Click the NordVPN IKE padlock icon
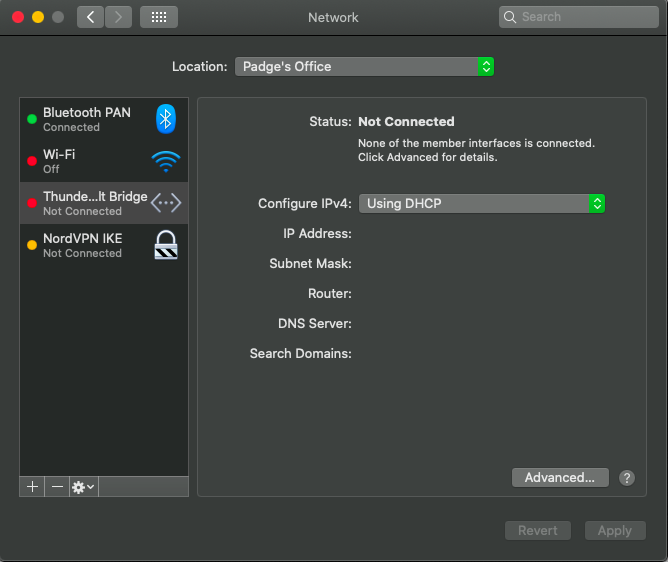The width and height of the screenshot is (668, 562). click(166, 245)
